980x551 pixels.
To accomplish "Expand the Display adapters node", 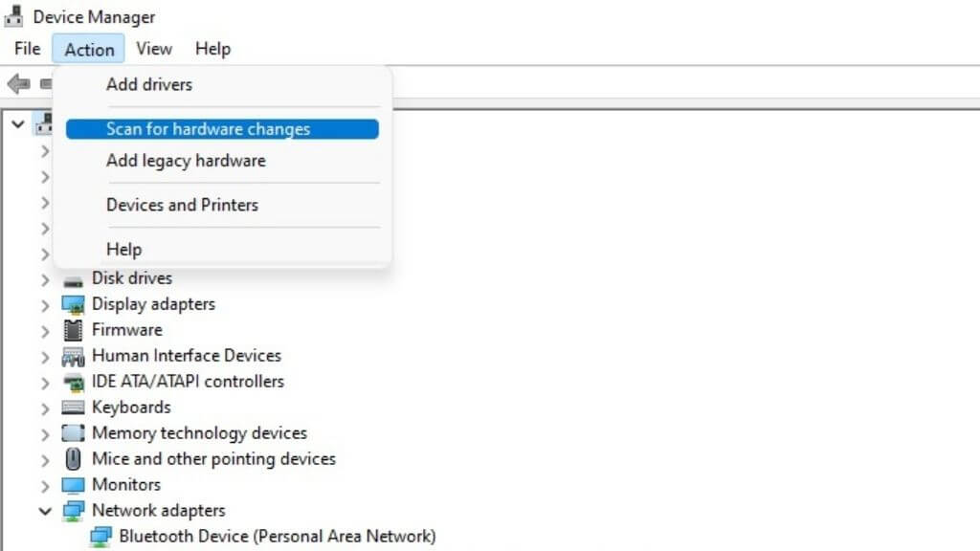I will [45, 304].
